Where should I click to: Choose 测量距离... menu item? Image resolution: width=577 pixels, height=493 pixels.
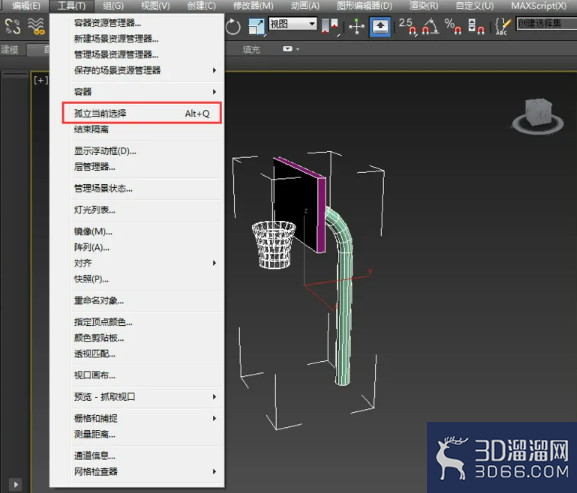coord(137,434)
